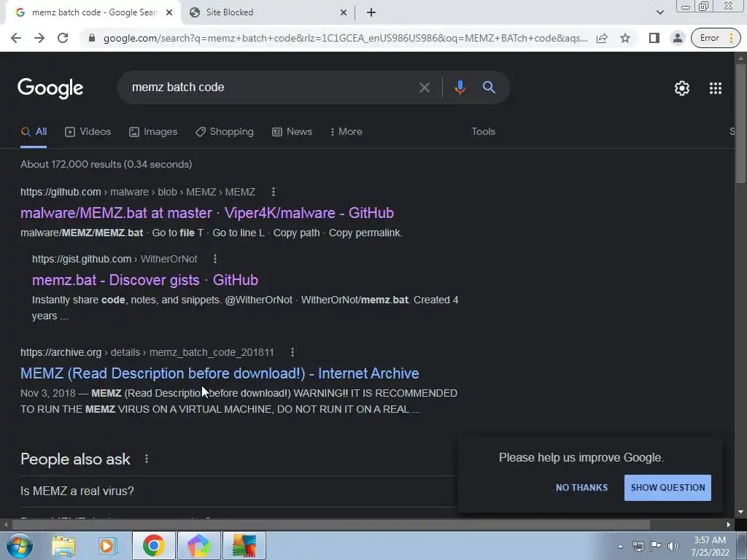
Task: Open memz.bat Discover gists GitHub link
Action: tap(145, 280)
